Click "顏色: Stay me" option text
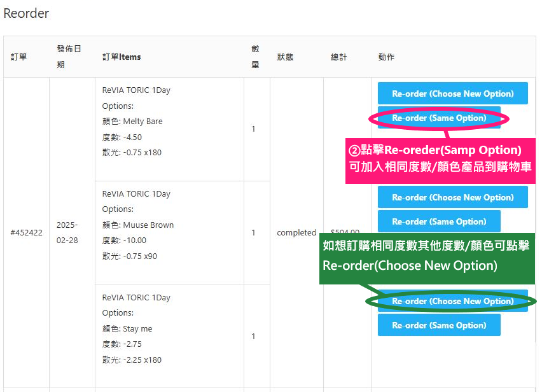The height and width of the screenshot is (392, 542). pyautogui.click(x=127, y=329)
